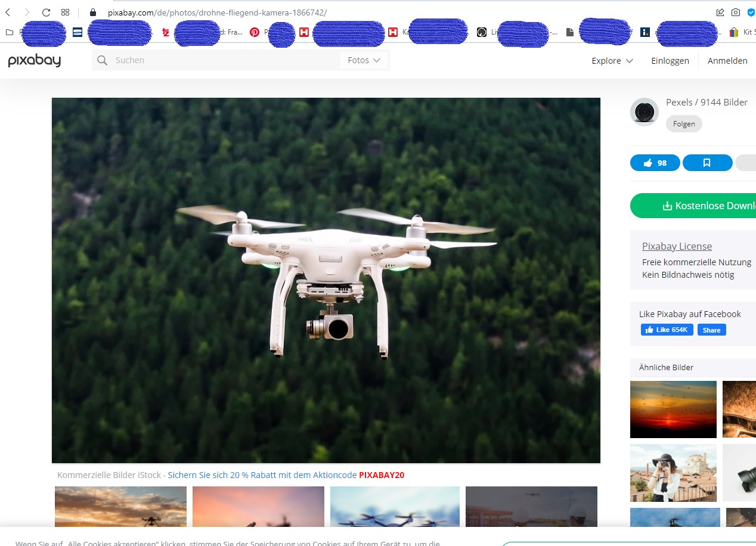Open the sunset similar image thumbnail
The height and width of the screenshot is (546, 756).
[673, 409]
